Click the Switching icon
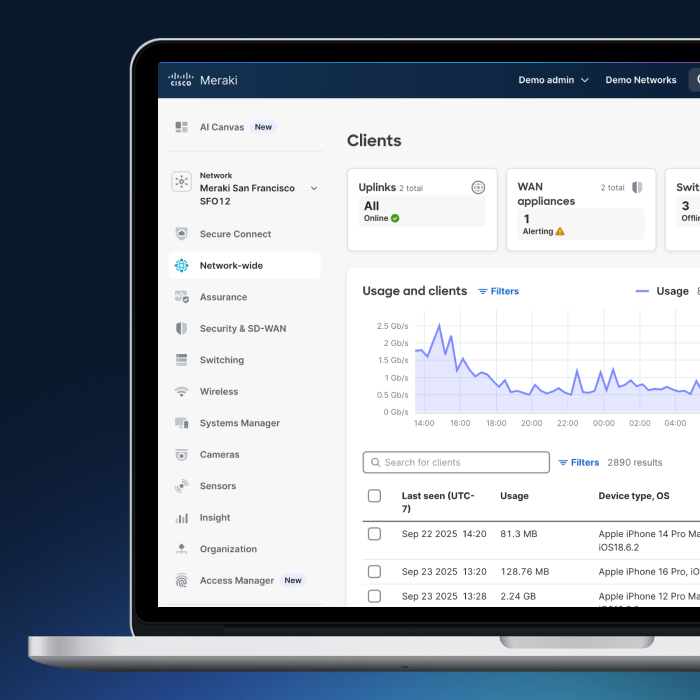 181,360
